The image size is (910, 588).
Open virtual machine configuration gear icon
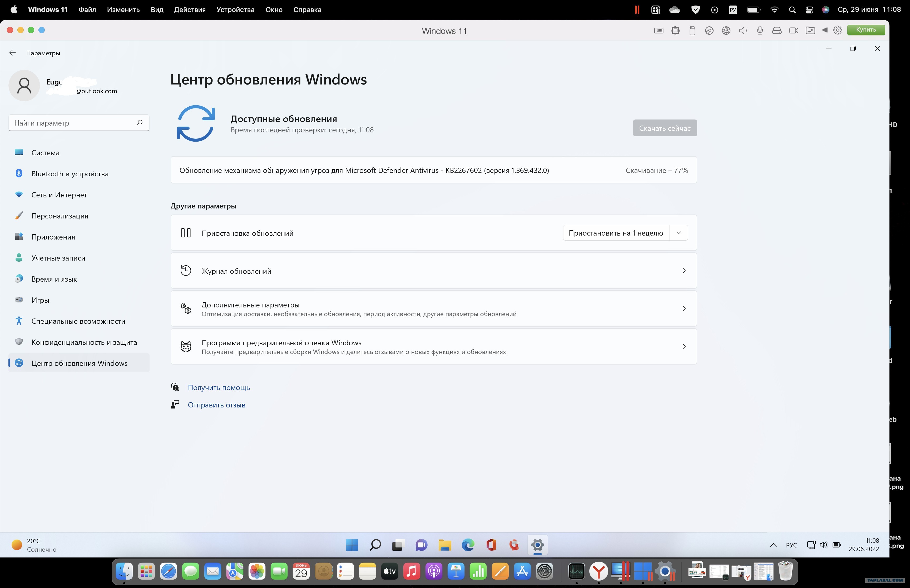pyautogui.click(x=838, y=30)
